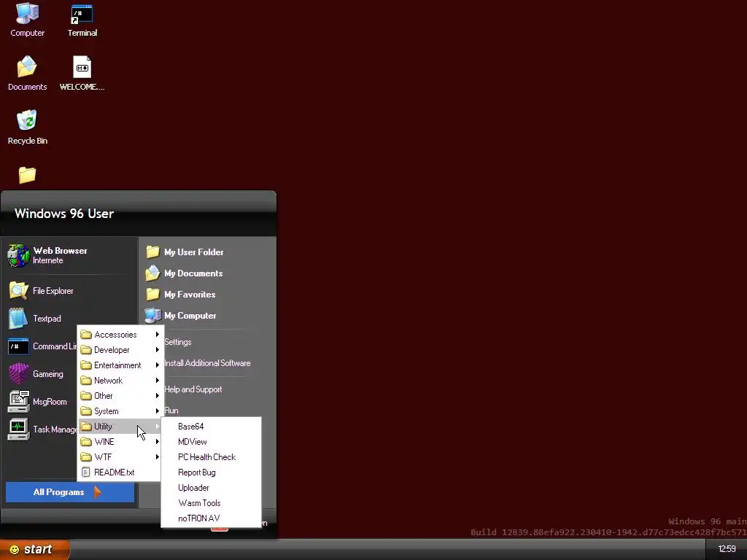Open PC Health Check utility
The width and height of the screenshot is (747, 560).
[x=212, y=456]
